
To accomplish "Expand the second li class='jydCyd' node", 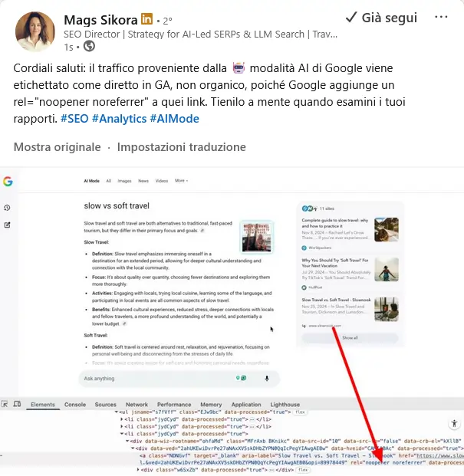I will point(122,426).
